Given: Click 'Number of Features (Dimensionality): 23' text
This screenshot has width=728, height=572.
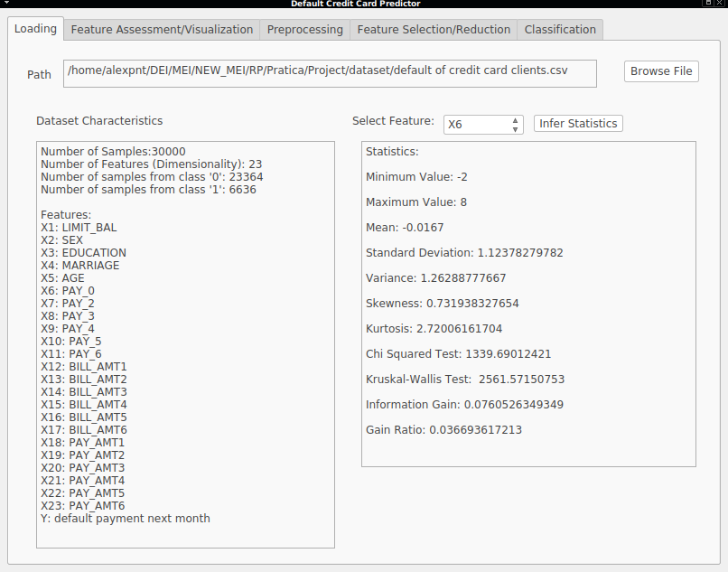Looking at the screenshot, I should point(152,164).
